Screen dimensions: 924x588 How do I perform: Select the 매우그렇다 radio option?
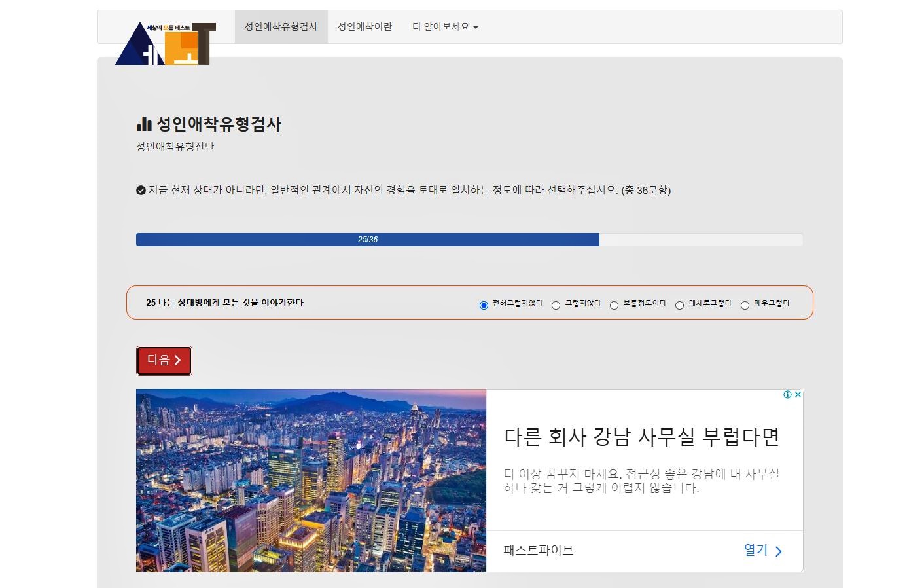pyautogui.click(x=745, y=305)
